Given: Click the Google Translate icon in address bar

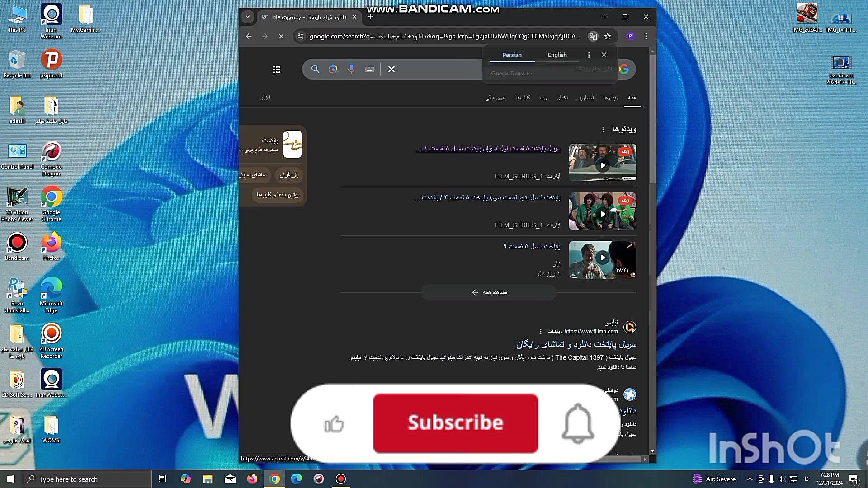Looking at the screenshot, I should (x=593, y=36).
